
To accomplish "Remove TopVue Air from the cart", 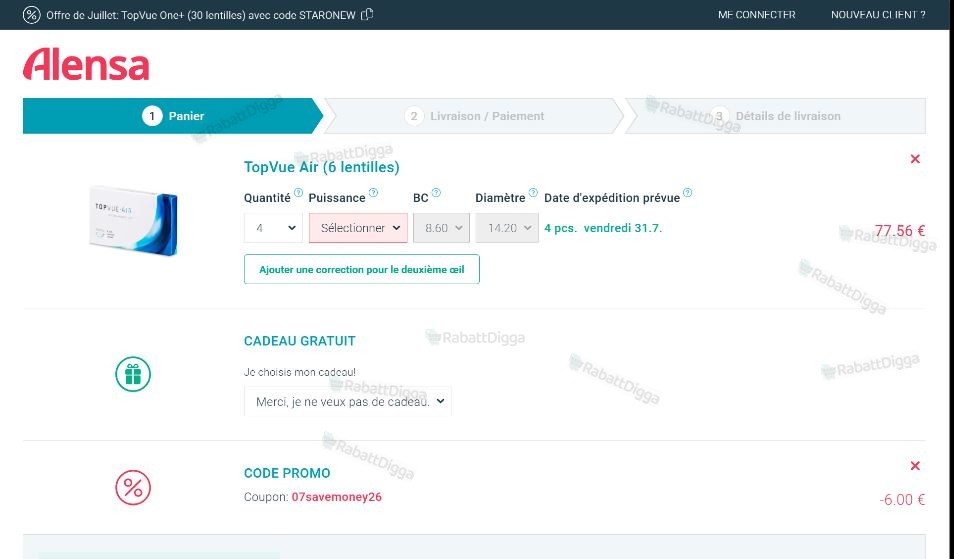I will [x=915, y=159].
